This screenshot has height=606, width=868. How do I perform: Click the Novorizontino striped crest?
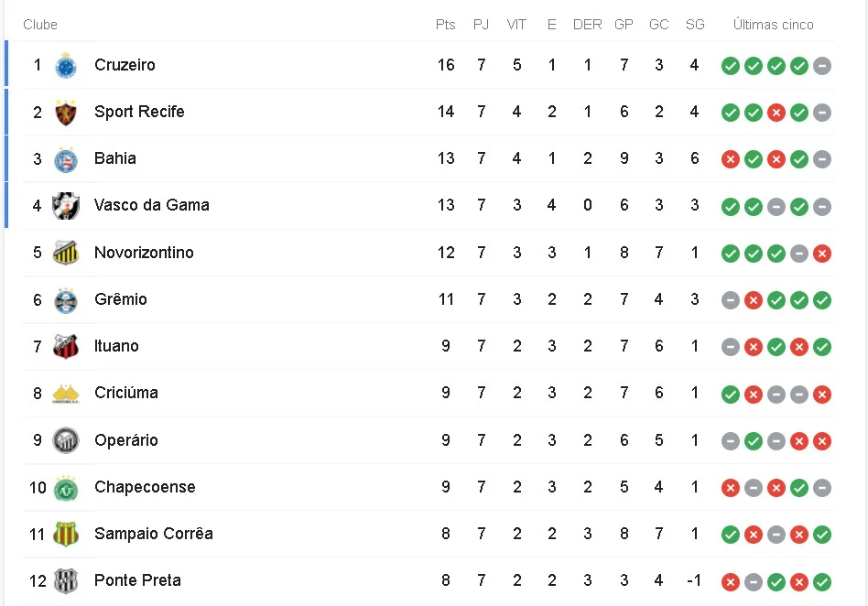pos(66,253)
